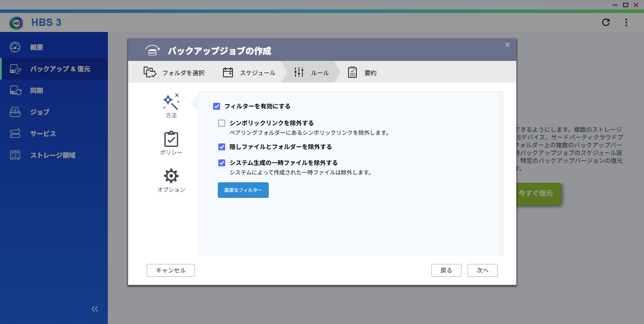Uncheck システム生成の一時ファイルを除外する

click(x=222, y=163)
